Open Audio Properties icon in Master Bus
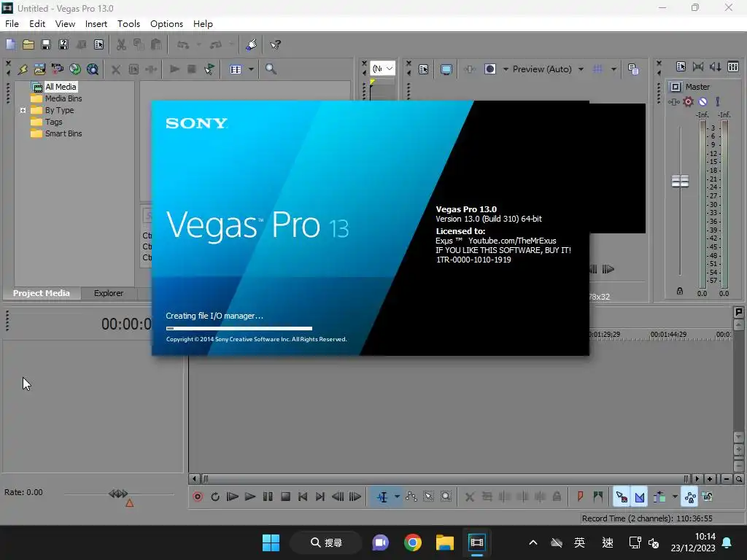 point(681,67)
